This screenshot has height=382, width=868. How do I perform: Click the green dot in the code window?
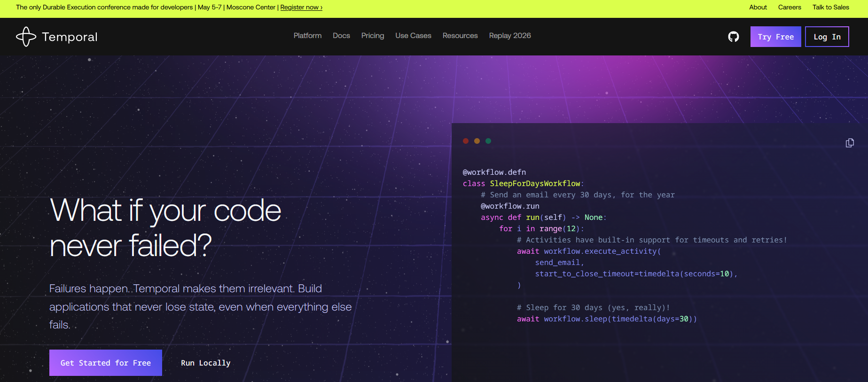pos(488,141)
